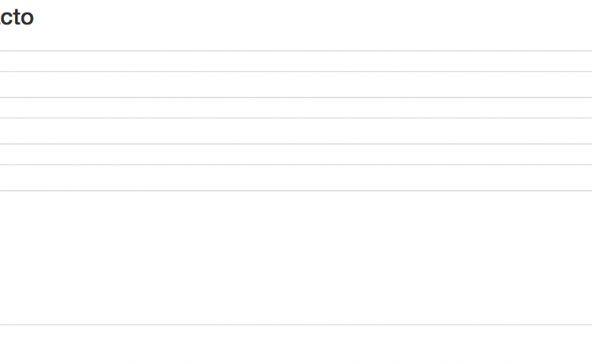592x364 pixels.
Task: Select the first empty row under the heading
Action: point(296,61)
